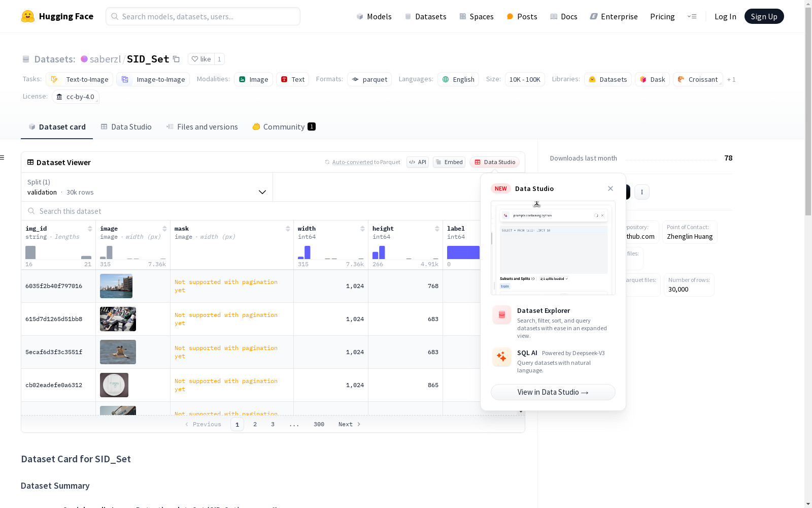Click the Dataset Explorer icon
Screen dimensions: 812x508
502,315
